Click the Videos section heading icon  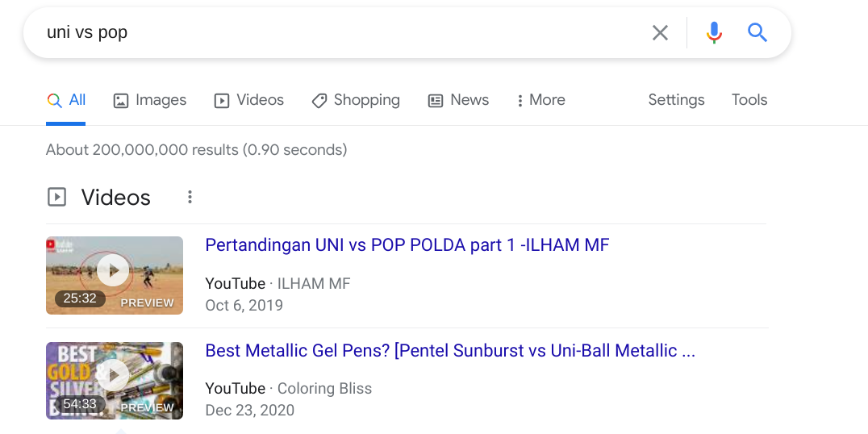click(x=57, y=197)
